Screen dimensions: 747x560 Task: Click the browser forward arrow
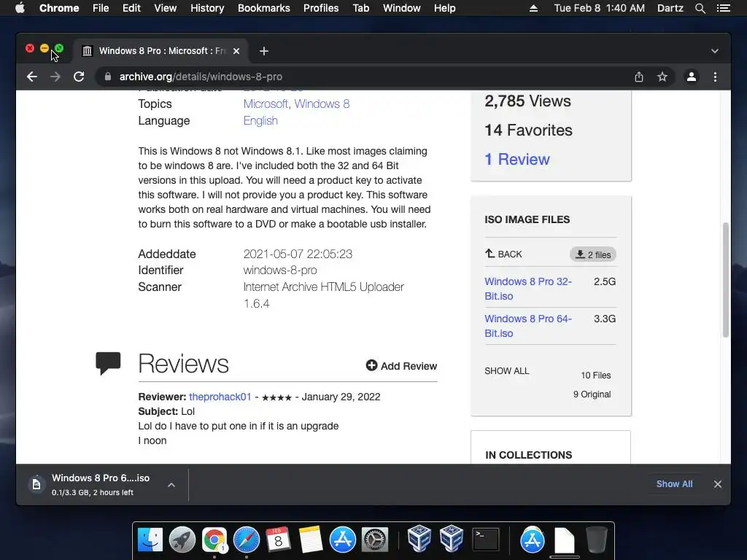(55, 77)
